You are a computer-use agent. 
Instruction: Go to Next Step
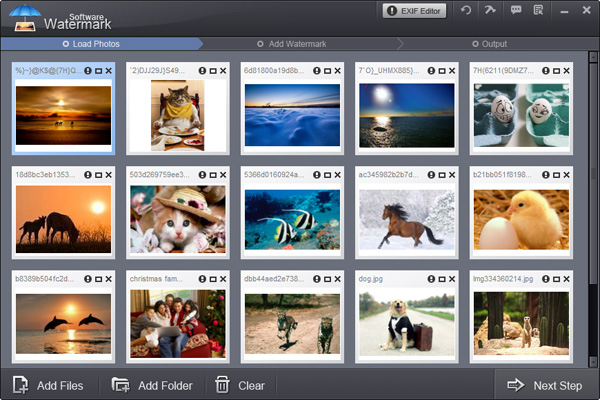tap(545, 385)
